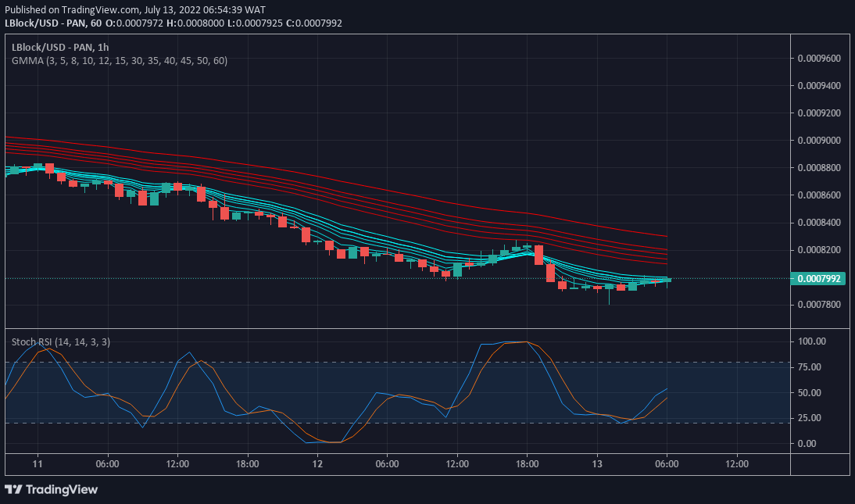Click the price axis label 0.0007800
Screen dimensions: 855x504
(819, 305)
